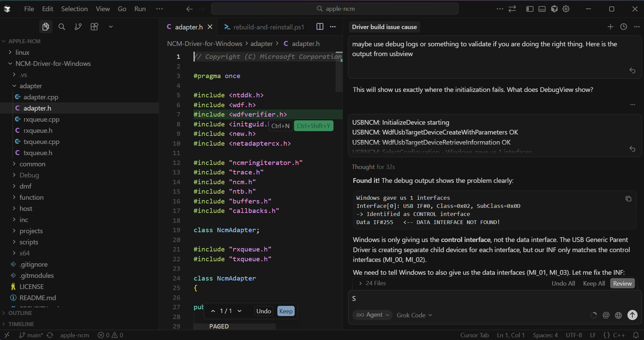Open Settings via the gear icon
This screenshot has height=340, width=644.
(566, 9)
